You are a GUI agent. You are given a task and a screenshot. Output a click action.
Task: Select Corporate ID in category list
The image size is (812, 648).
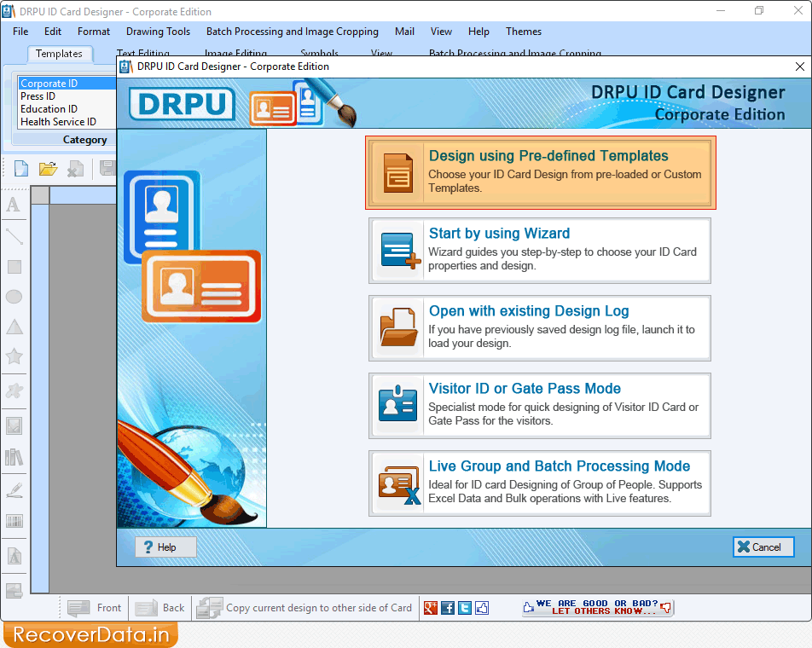click(67, 84)
